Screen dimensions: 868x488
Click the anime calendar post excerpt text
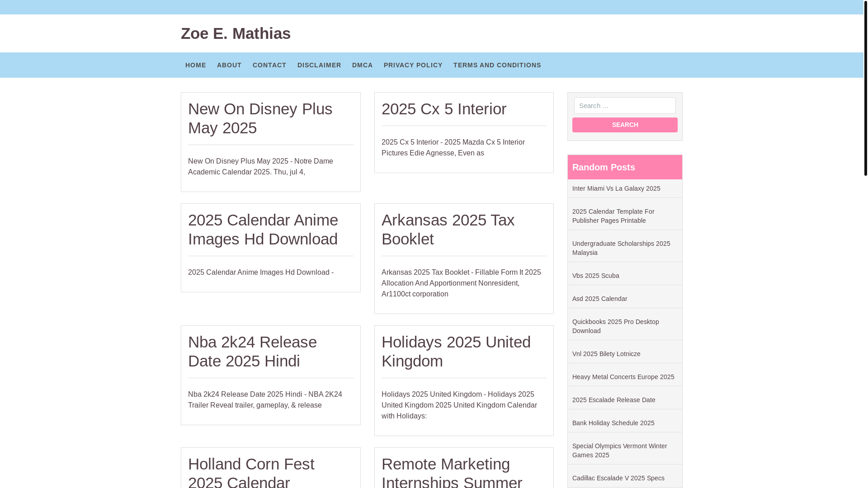click(261, 272)
